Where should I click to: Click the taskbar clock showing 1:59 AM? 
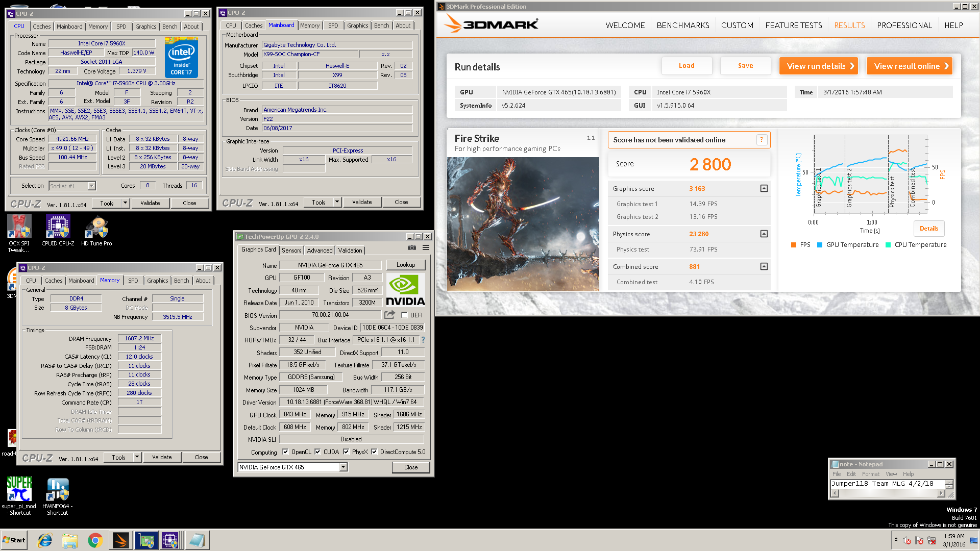(x=953, y=540)
